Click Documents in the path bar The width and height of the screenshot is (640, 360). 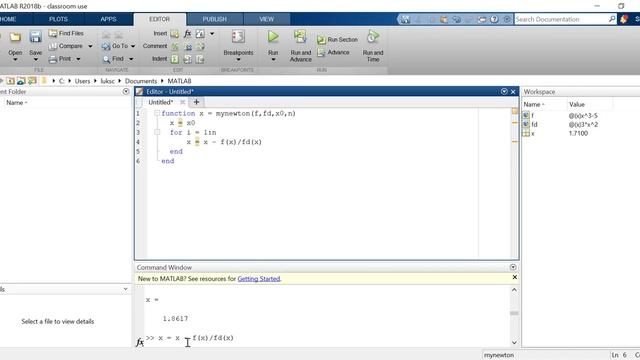141,81
